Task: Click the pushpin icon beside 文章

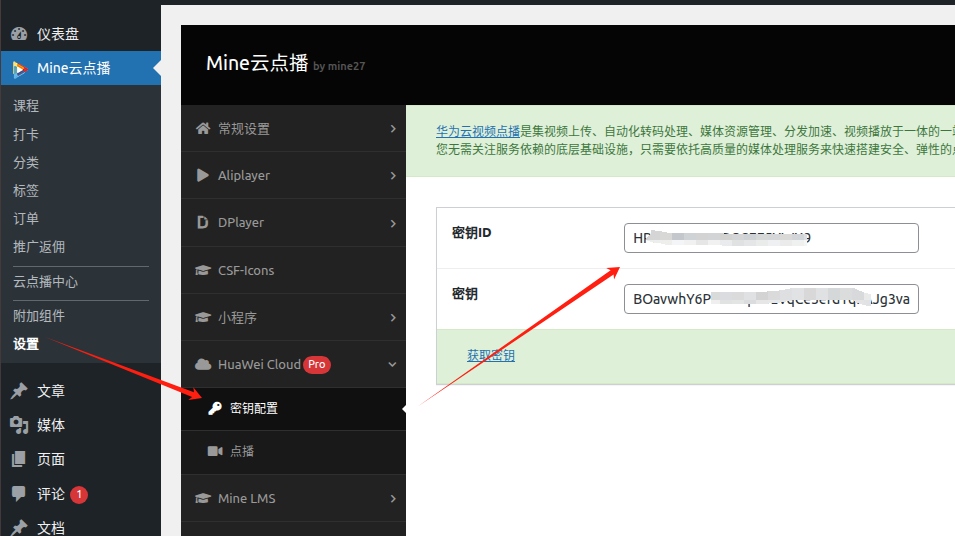Action: pos(19,391)
